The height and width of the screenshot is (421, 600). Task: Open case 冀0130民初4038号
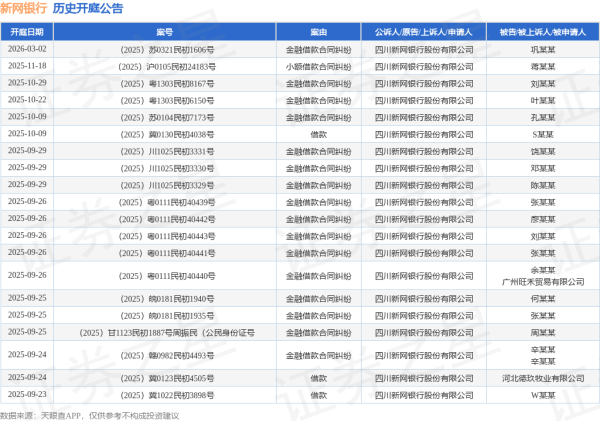[165, 133]
